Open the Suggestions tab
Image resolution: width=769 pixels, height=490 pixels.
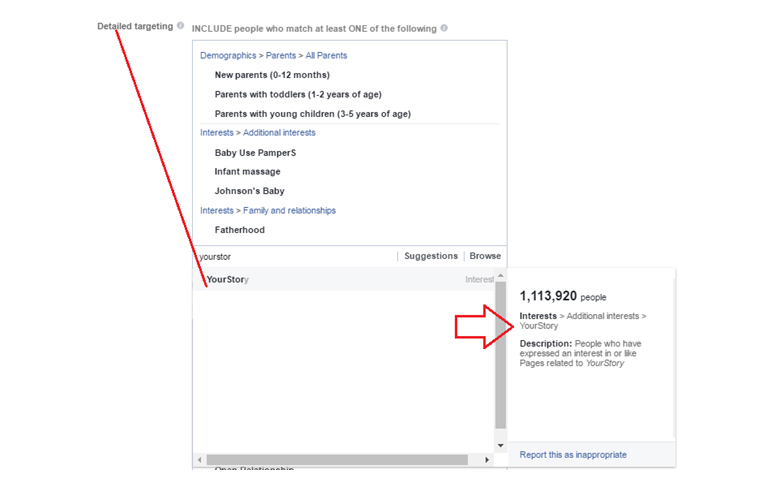431,256
